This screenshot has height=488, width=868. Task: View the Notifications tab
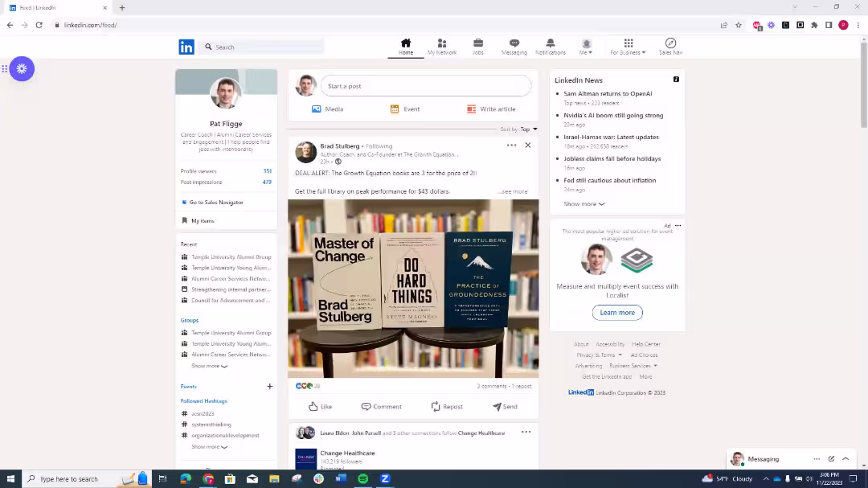tap(551, 47)
